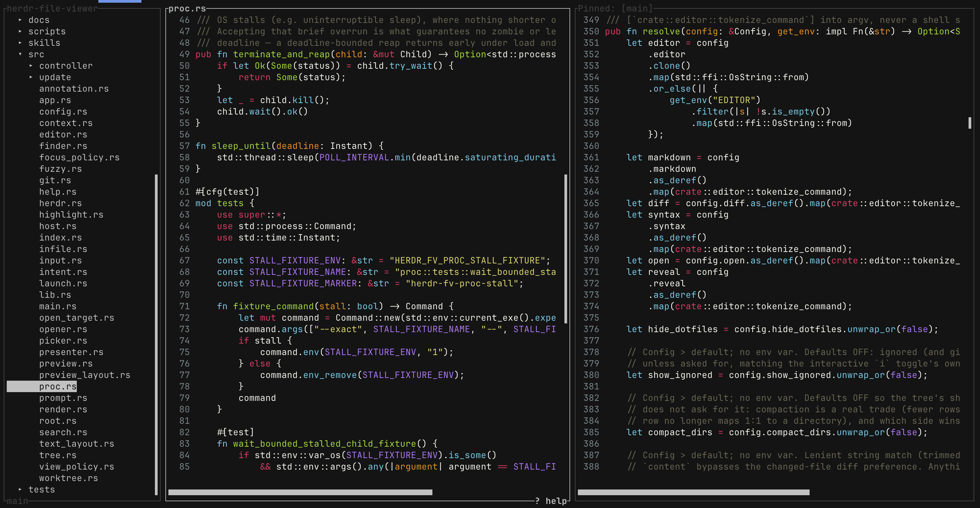
Task: Open intent.rs in the tree
Action: 63,272
